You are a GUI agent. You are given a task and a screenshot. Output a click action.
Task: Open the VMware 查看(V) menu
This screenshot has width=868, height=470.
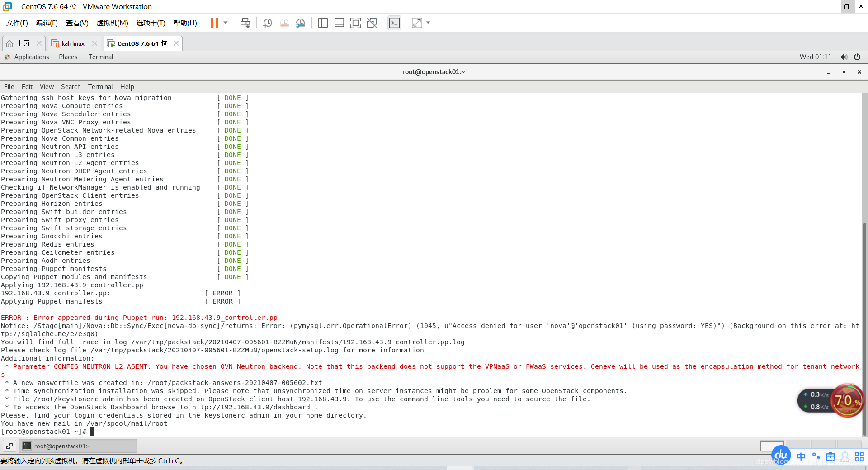pos(77,23)
